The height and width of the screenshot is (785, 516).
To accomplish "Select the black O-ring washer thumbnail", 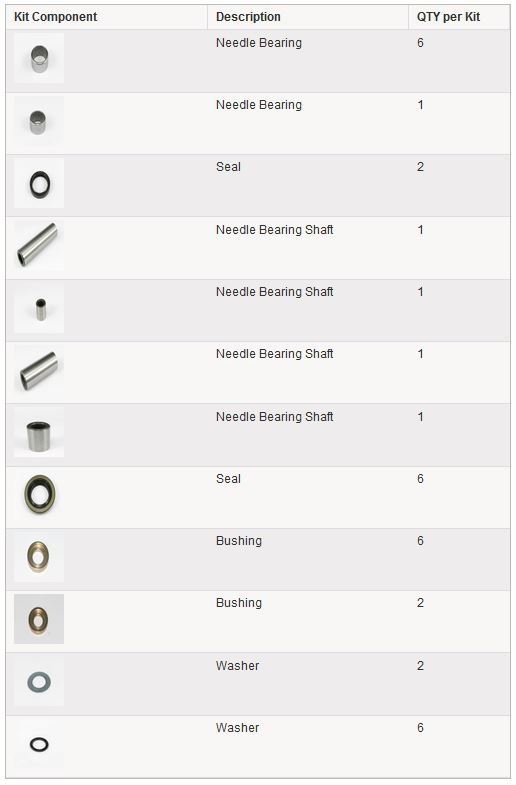I will click(39, 744).
